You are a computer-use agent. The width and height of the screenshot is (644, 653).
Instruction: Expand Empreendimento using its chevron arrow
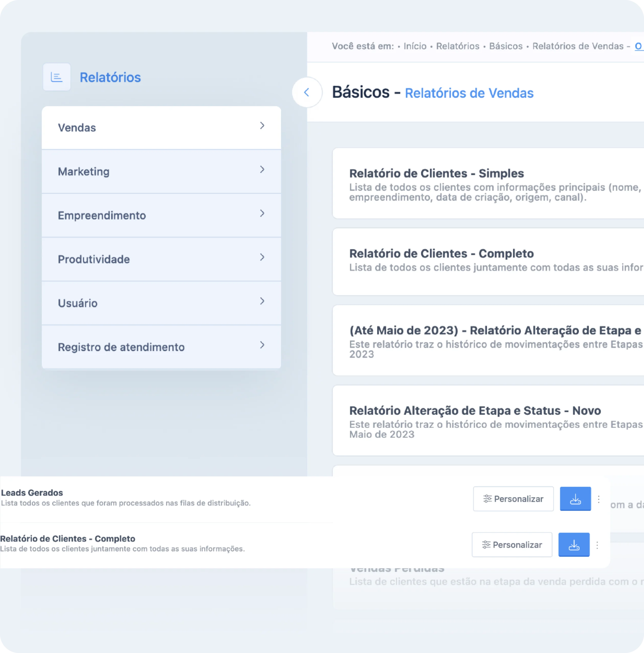tap(262, 213)
